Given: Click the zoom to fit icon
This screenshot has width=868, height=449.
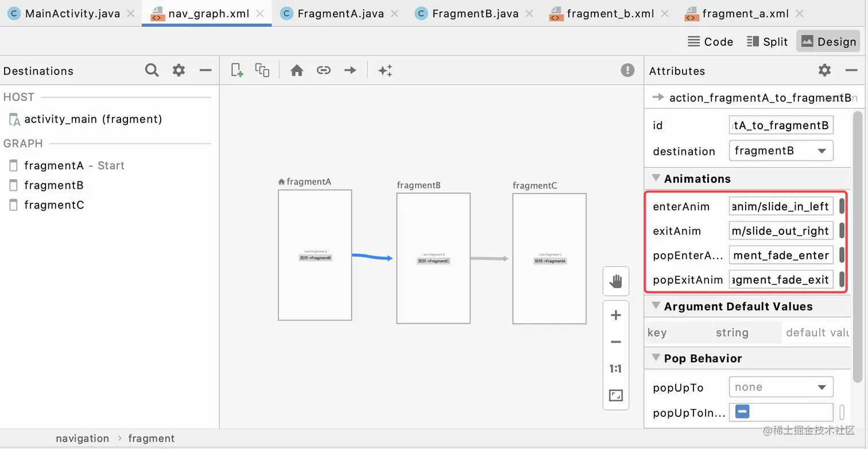Looking at the screenshot, I should pos(616,396).
